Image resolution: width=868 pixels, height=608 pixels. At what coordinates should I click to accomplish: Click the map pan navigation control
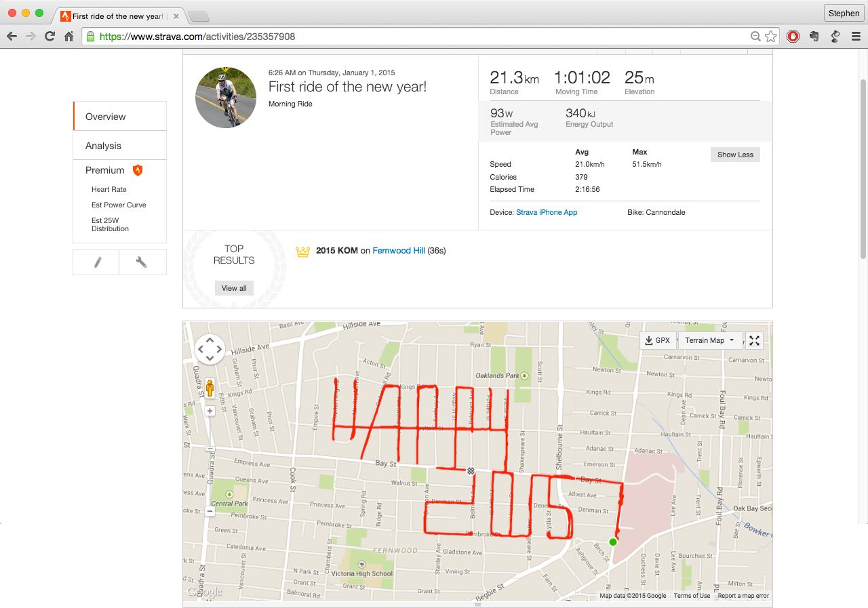pyautogui.click(x=210, y=350)
